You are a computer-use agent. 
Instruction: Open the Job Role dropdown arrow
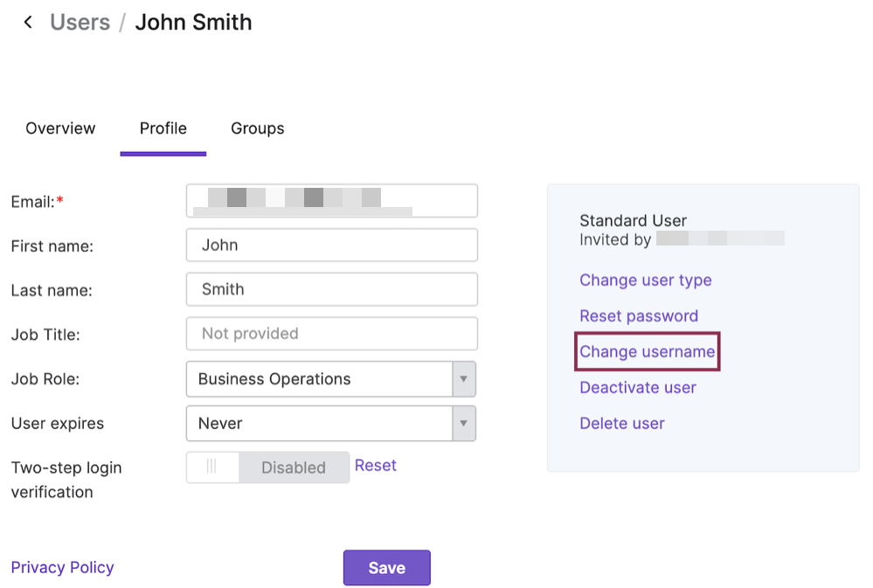[465, 379]
